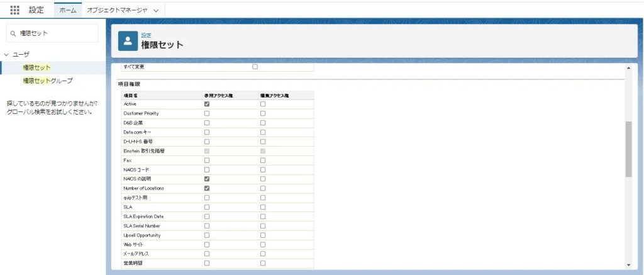
Task: Check read access for SLA
Action: coord(206,207)
